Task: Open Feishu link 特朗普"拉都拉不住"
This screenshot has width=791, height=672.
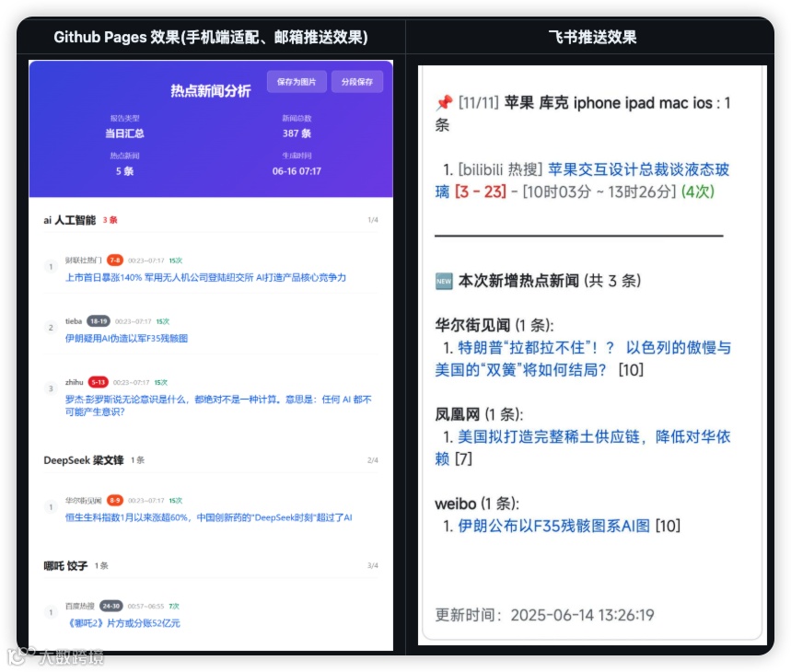Action: point(583,358)
